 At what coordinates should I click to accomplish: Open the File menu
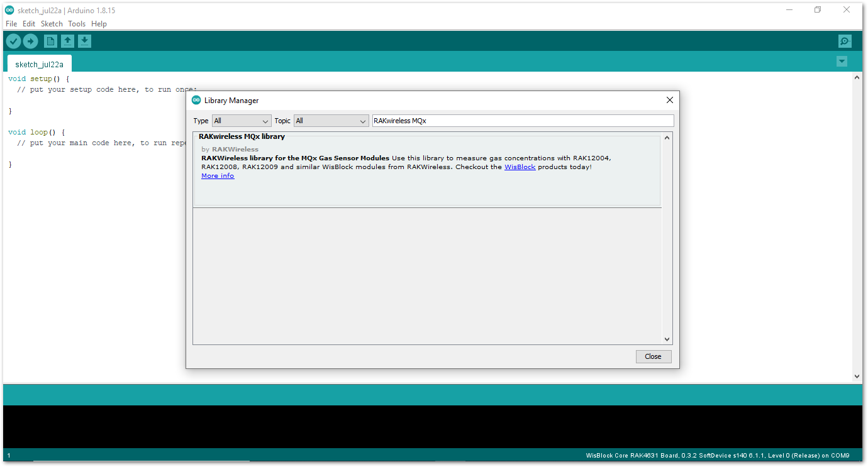[x=11, y=24]
